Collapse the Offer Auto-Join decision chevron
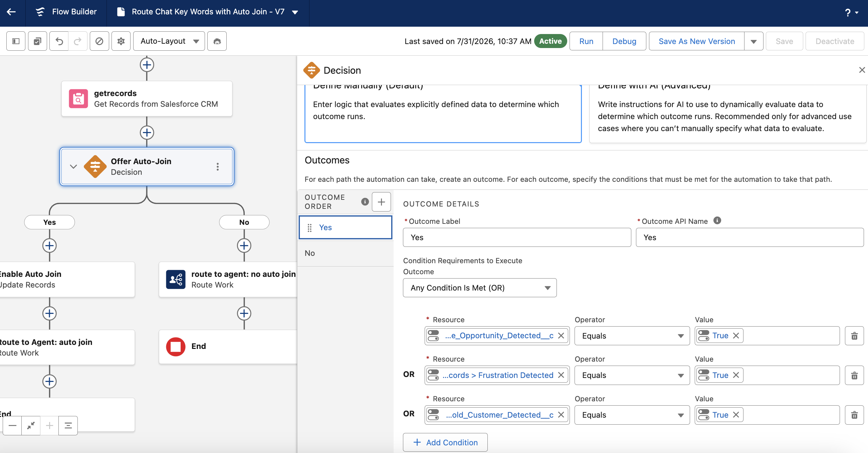This screenshot has width=868, height=453. click(73, 166)
